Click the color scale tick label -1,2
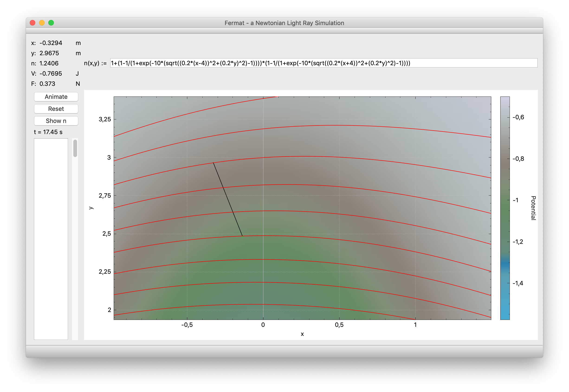The height and width of the screenshot is (392, 569). click(518, 242)
